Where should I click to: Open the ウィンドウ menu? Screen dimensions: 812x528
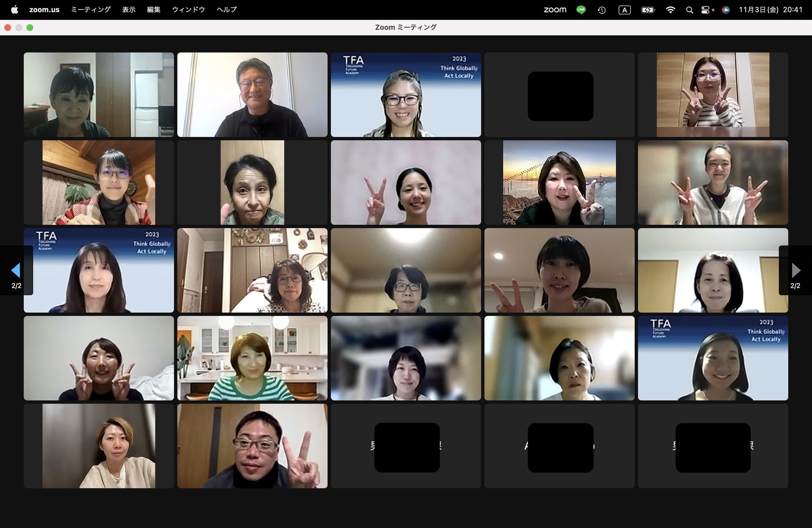[x=188, y=10]
